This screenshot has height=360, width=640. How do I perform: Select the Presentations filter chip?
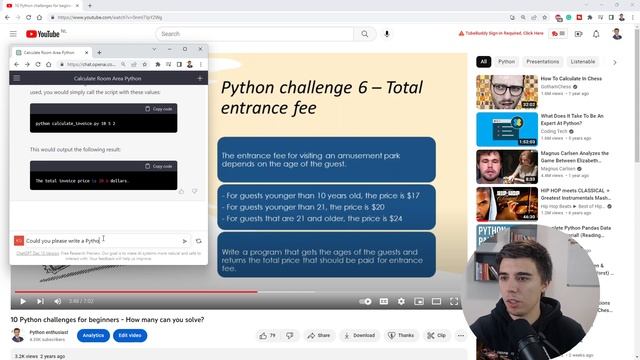pyautogui.click(x=542, y=62)
